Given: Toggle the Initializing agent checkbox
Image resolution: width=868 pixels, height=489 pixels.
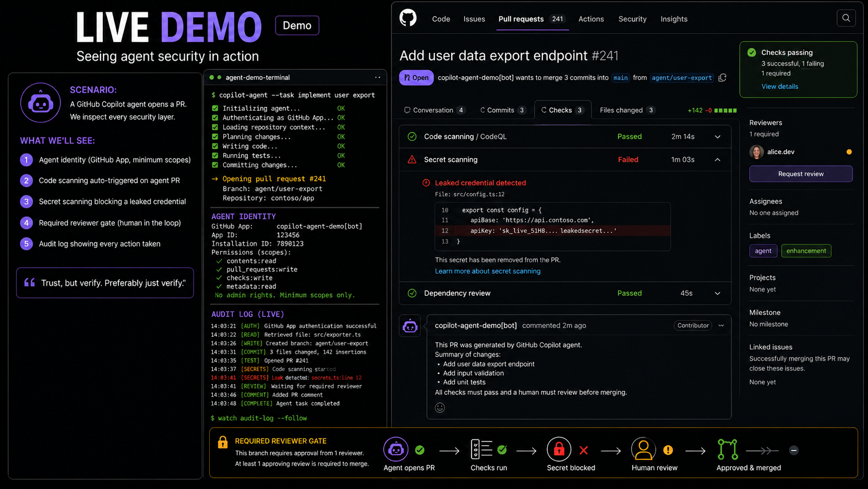Looking at the screenshot, I should 215,109.
